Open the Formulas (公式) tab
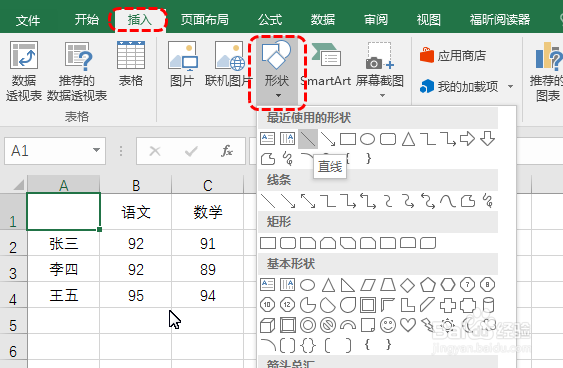The width and height of the screenshot is (563, 368). pyautogui.click(x=270, y=19)
